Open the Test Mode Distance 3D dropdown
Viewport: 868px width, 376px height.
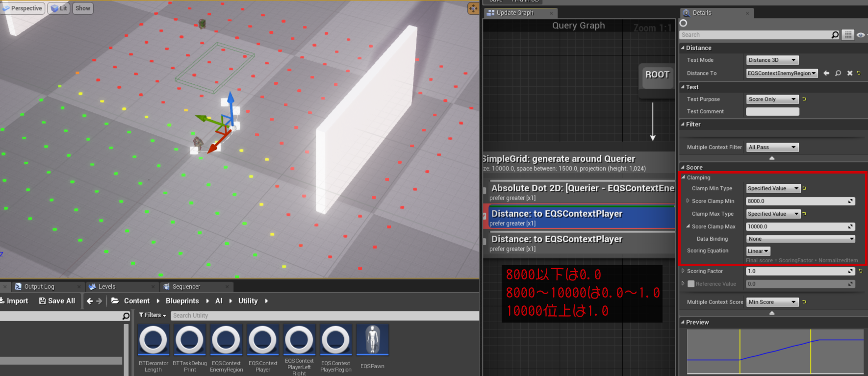tap(772, 60)
